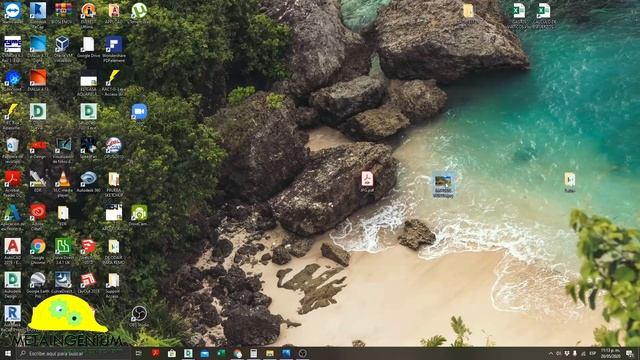Open the Wondershare PDFelement shortcut
The width and height of the screenshot is (640, 360).
tap(114, 44)
